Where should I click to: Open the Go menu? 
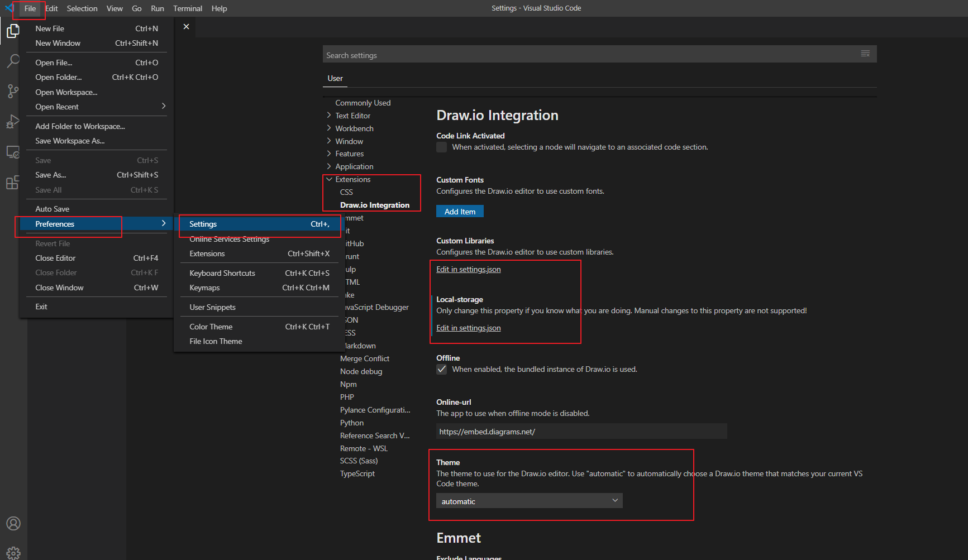point(137,8)
